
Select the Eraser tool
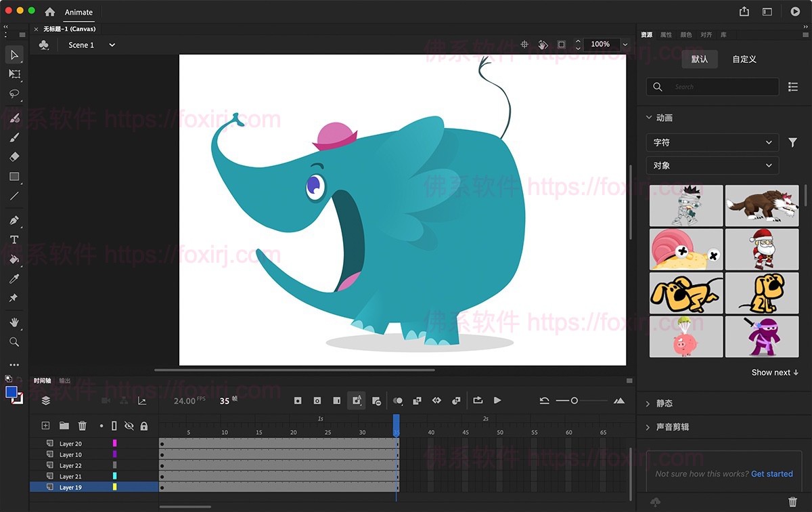[x=14, y=157]
